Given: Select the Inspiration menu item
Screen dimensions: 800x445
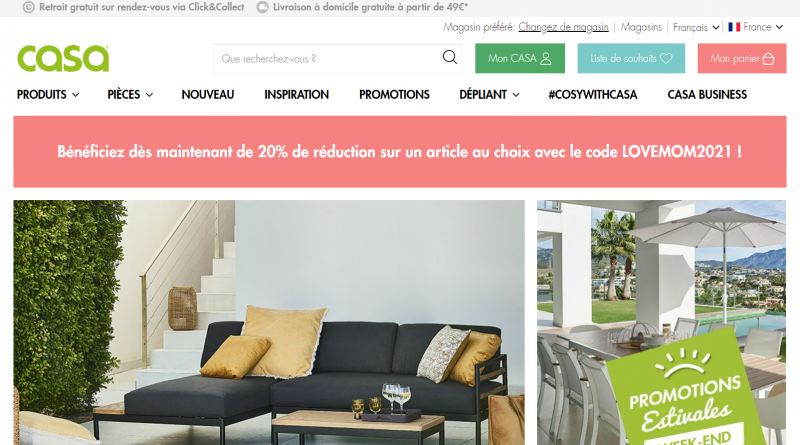Looking at the screenshot, I should (x=296, y=94).
